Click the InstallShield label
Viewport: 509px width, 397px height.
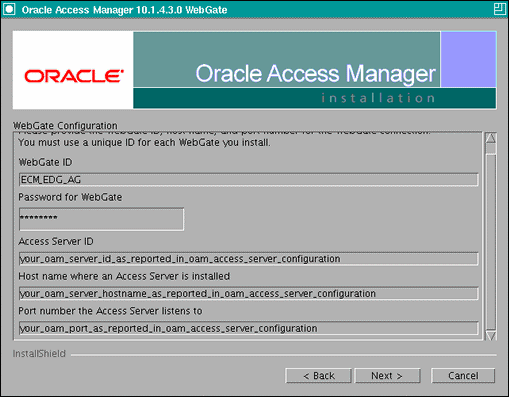point(39,353)
